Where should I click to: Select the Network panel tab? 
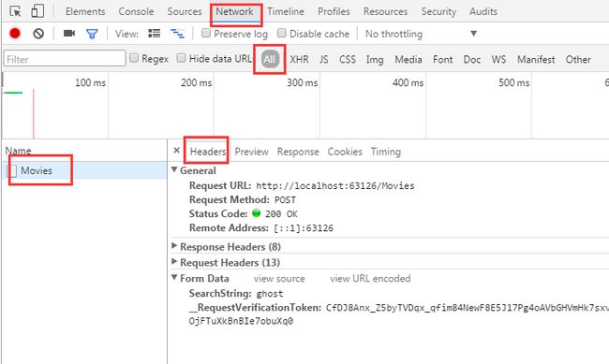234,11
